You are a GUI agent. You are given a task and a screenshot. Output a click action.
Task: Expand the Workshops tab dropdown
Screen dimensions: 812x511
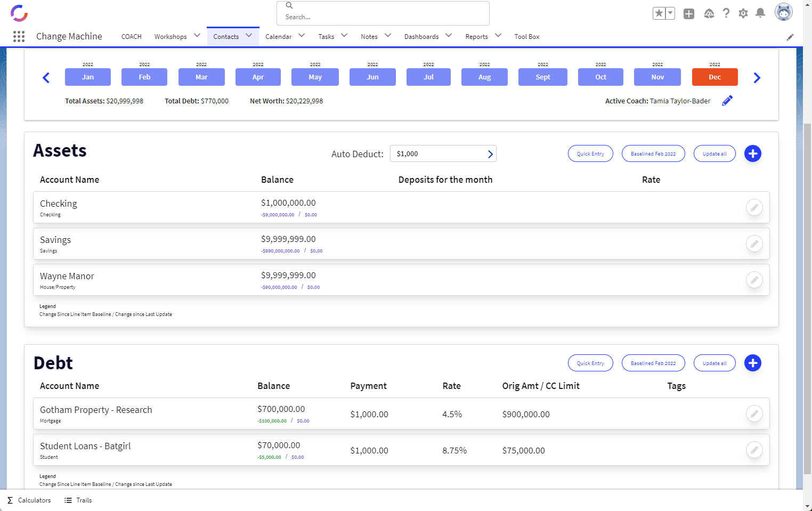pyautogui.click(x=197, y=36)
